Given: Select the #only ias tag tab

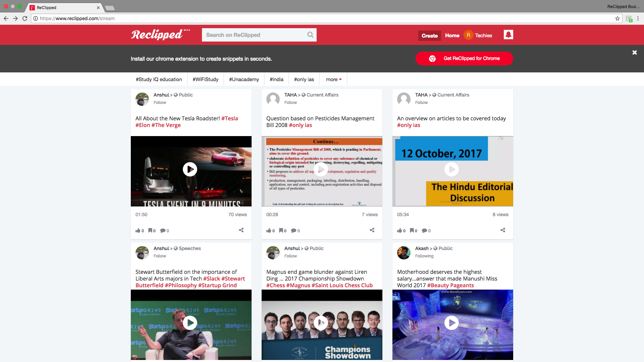Looking at the screenshot, I should 304,79.
